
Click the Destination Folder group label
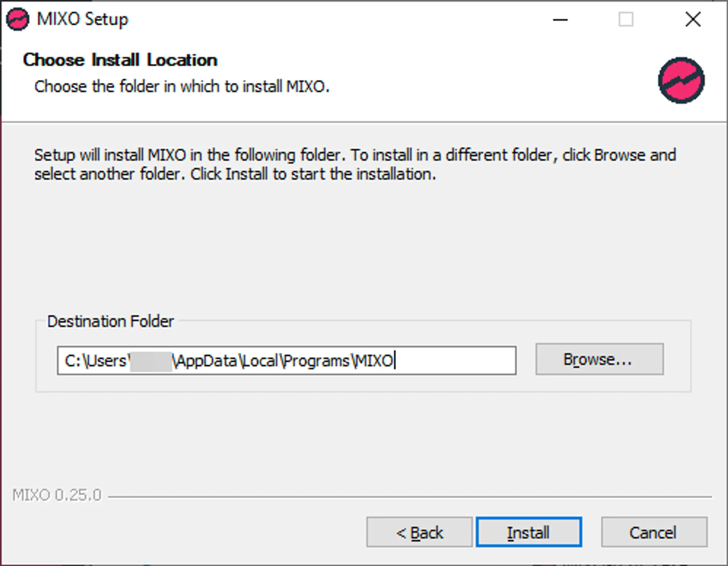(x=110, y=321)
